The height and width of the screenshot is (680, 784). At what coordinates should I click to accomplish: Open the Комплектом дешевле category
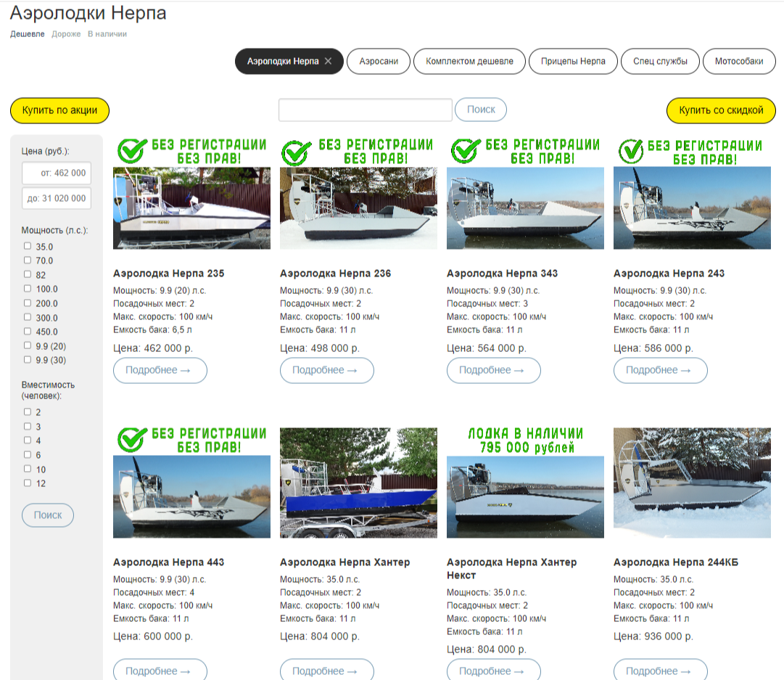tap(469, 61)
